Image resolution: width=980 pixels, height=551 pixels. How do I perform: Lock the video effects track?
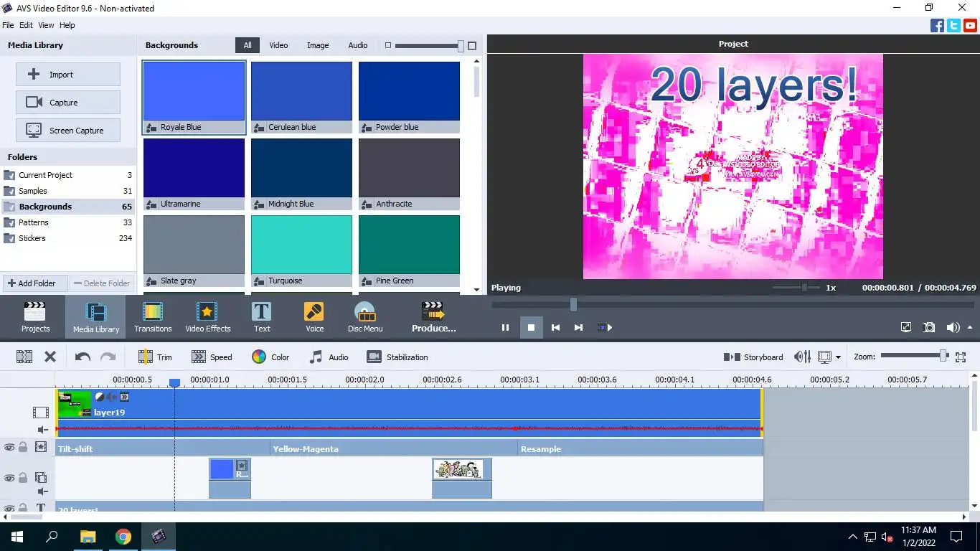pyautogui.click(x=23, y=447)
